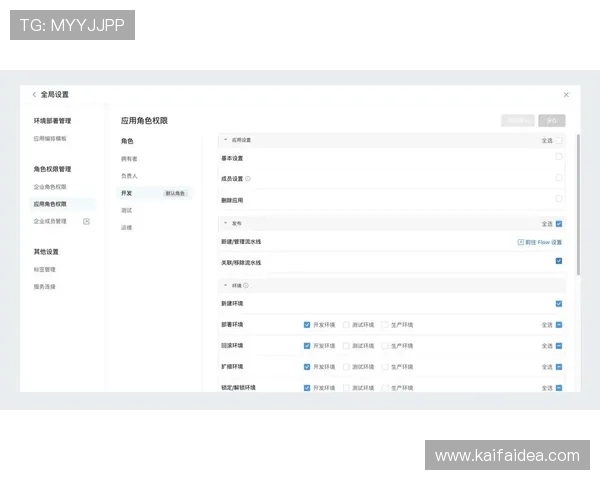Select the 拥有者 role
The height and width of the screenshot is (480, 600).
[129, 159]
